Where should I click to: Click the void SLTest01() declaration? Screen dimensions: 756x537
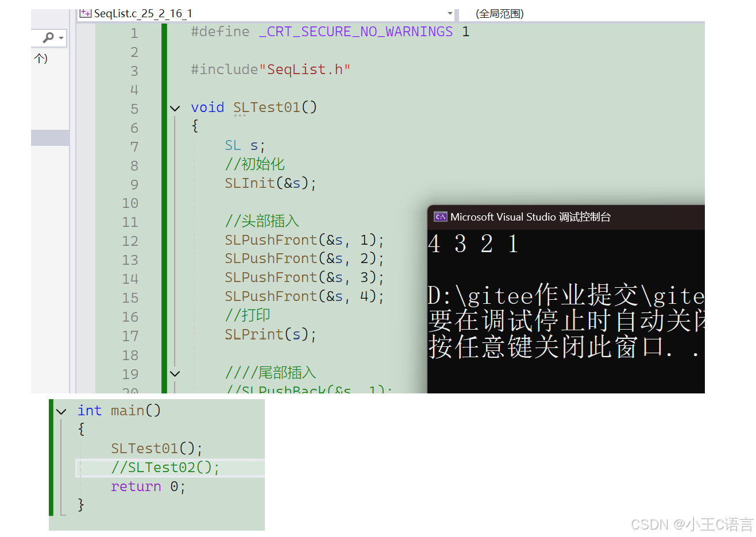[x=254, y=107]
